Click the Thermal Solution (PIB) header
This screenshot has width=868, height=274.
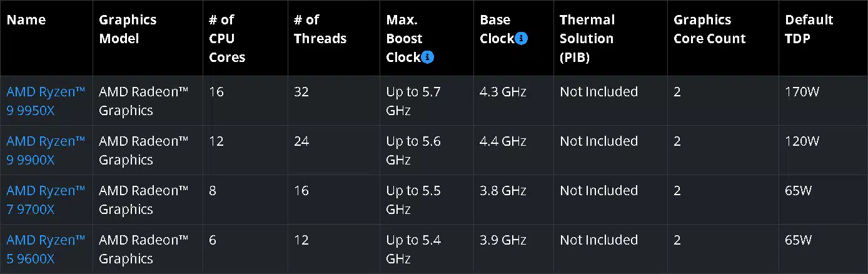pyautogui.click(x=587, y=38)
